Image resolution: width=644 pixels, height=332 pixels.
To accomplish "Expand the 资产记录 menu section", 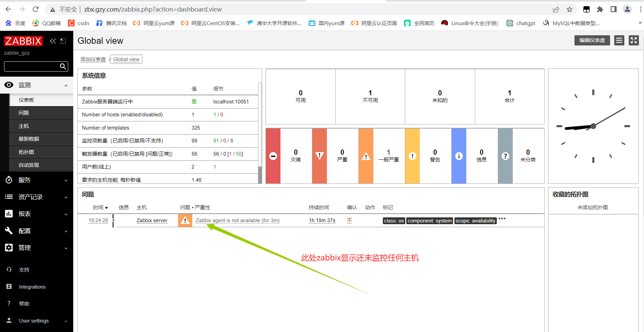I will click(66, 197).
